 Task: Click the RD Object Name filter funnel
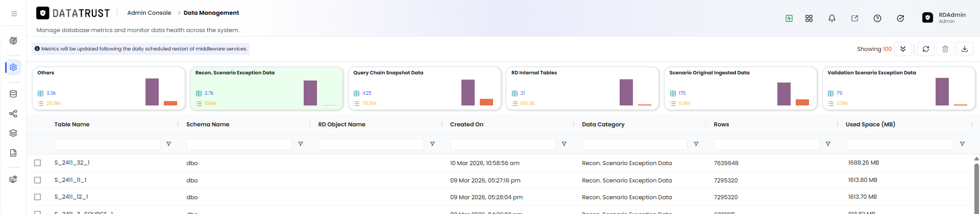click(432, 144)
